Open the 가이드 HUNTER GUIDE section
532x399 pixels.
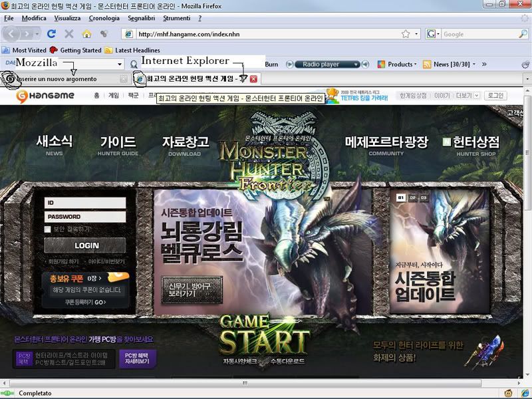pos(118,145)
